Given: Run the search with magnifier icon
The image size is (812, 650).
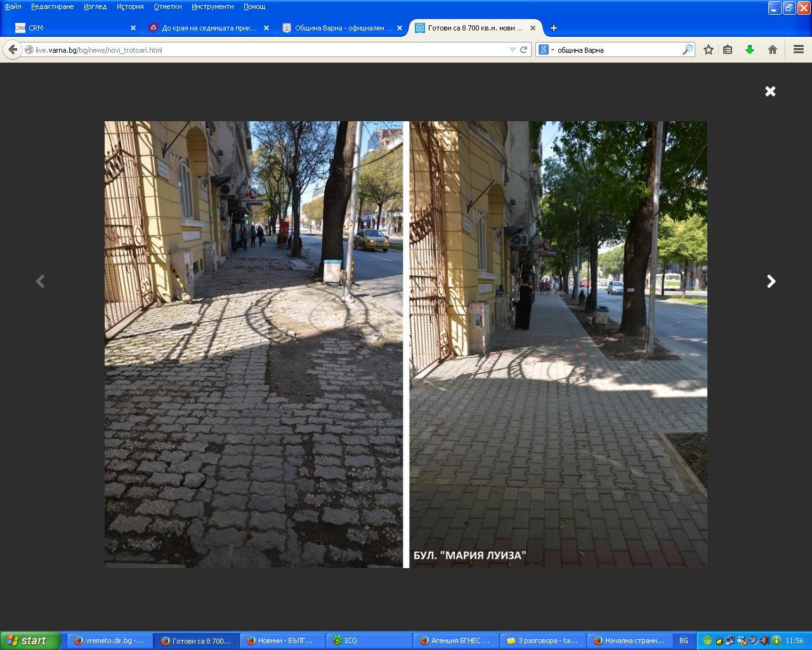Looking at the screenshot, I should pyautogui.click(x=688, y=50).
